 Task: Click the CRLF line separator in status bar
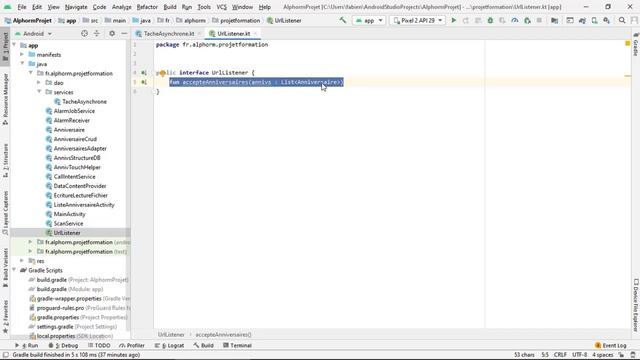pos(560,355)
